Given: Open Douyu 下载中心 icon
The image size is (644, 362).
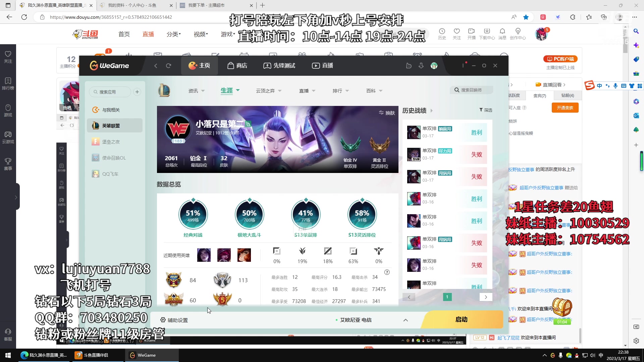Looking at the screenshot, I should point(487,34).
